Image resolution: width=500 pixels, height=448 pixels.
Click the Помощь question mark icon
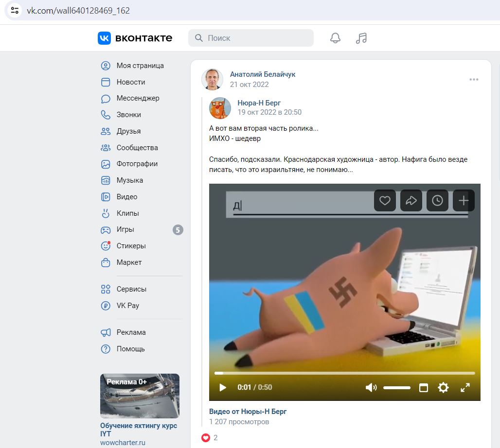click(106, 349)
